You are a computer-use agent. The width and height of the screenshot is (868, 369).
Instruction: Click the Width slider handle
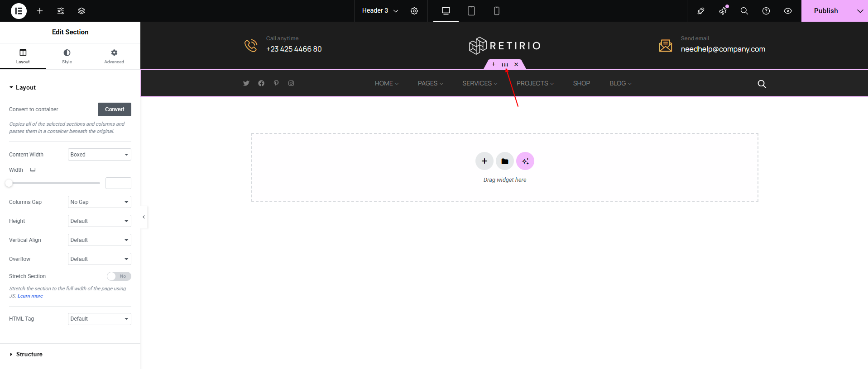pos(9,183)
